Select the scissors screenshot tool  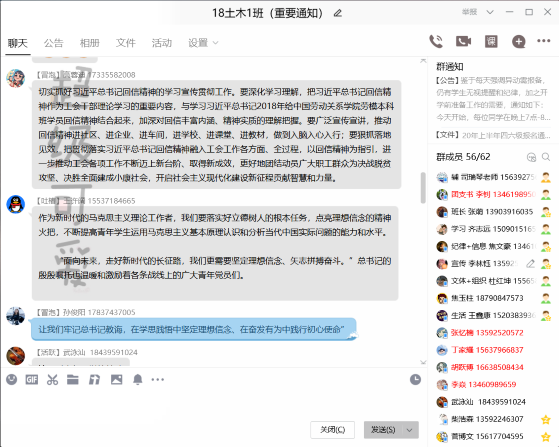(x=52, y=380)
